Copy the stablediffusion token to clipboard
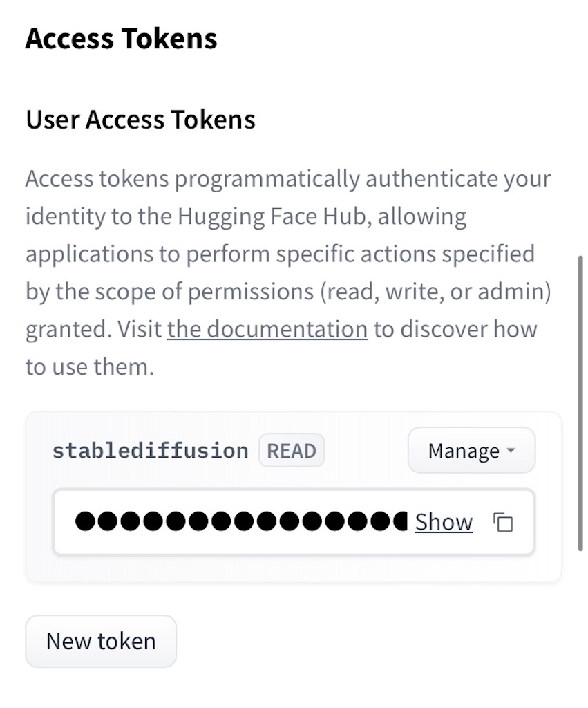This screenshot has height=708, width=588. (x=504, y=523)
